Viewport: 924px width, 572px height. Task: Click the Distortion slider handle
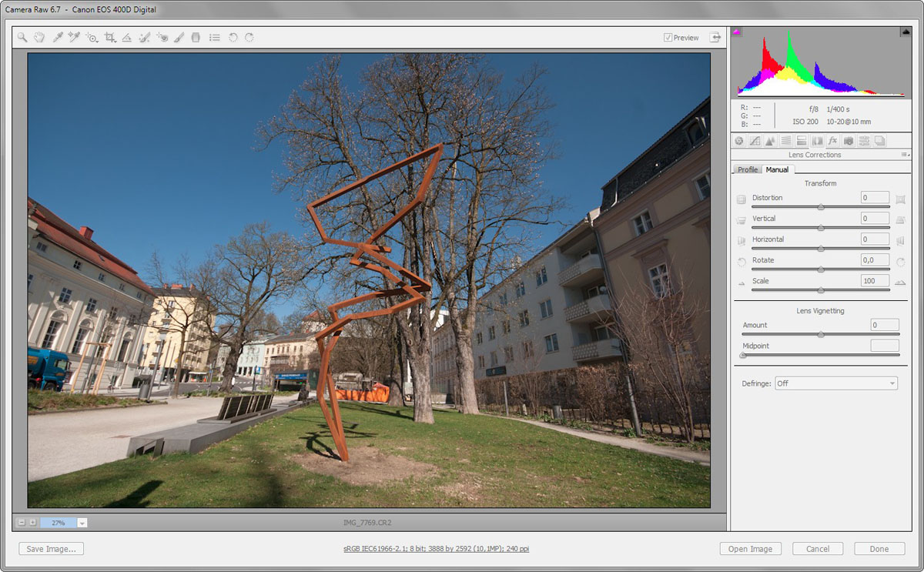821,206
